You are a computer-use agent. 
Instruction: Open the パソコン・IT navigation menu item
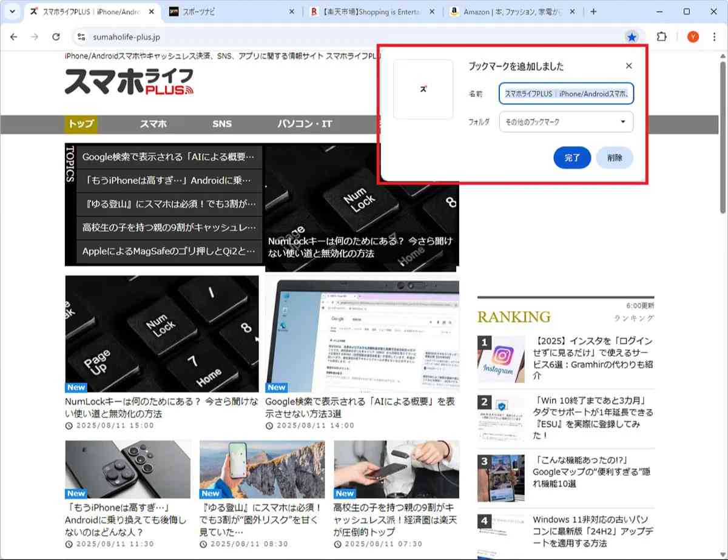(305, 124)
